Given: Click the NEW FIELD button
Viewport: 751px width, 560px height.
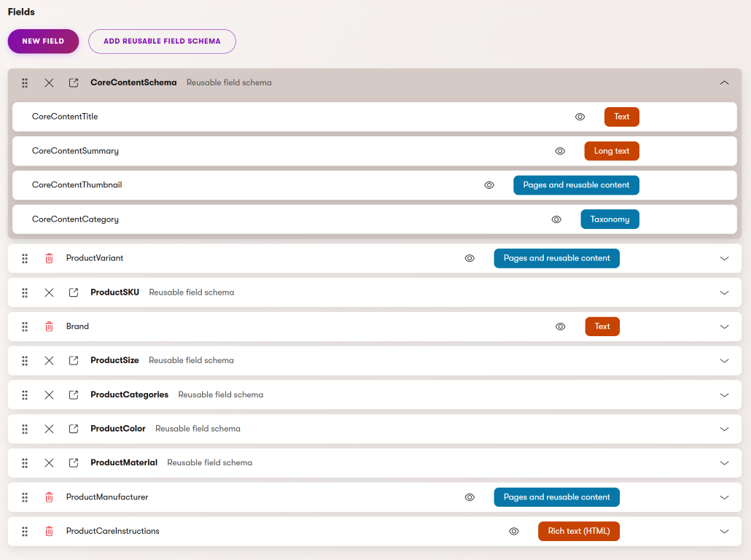Looking at the screenshot, I should coord(43,42).
